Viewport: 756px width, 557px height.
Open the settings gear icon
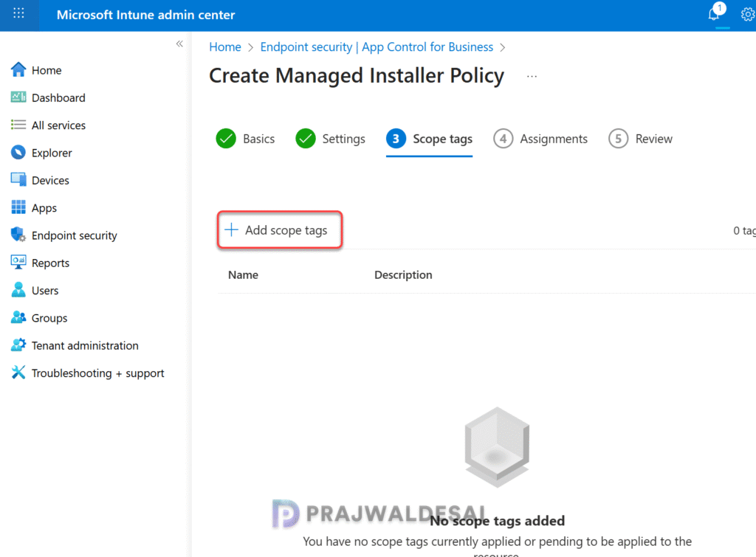[747, 15]
